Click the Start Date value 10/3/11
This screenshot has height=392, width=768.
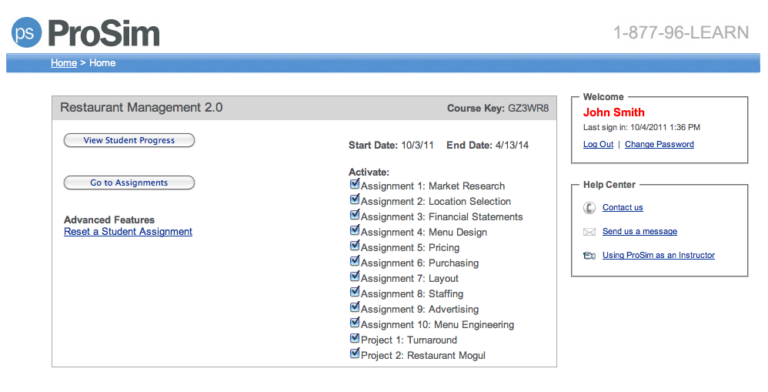[417, 146]
